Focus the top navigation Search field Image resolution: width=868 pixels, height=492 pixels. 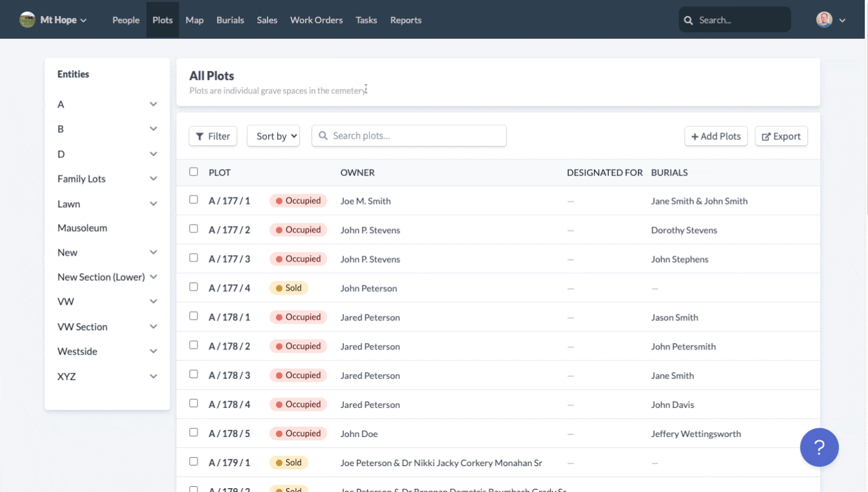735,20
